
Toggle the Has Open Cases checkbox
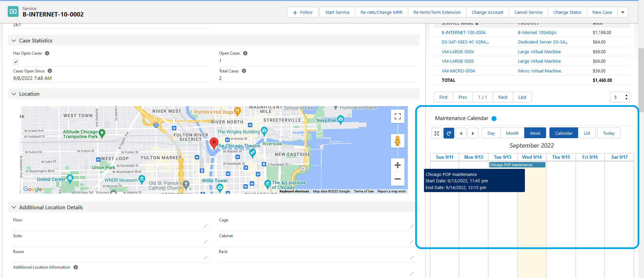tap(16, 62)
